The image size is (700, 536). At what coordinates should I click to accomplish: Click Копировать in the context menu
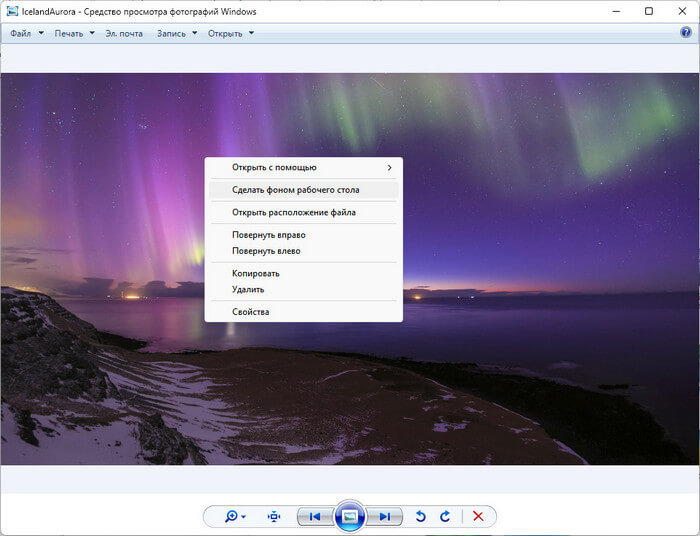[255, 273]
